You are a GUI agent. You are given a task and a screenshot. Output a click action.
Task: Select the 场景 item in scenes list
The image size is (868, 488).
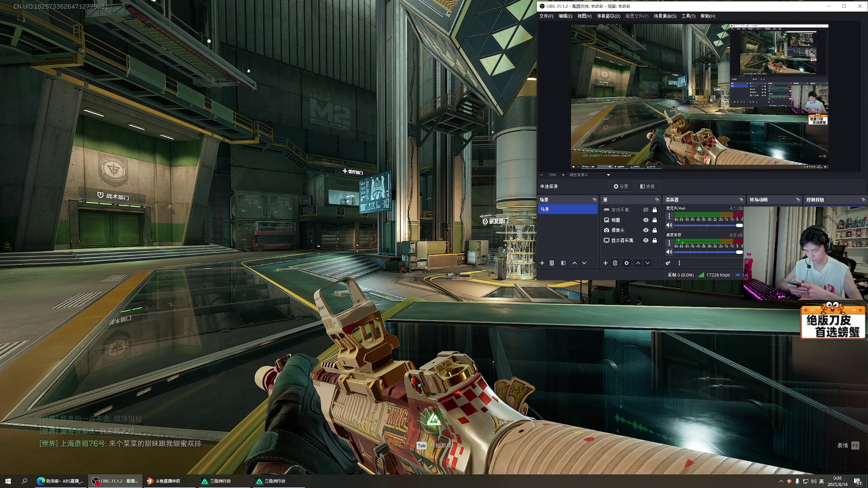click(567, 209)
